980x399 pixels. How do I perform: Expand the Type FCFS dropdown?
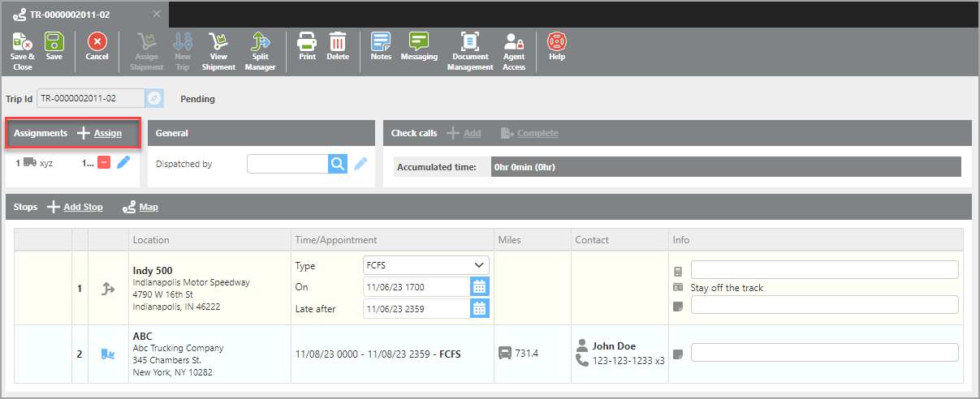coord(425,265)
